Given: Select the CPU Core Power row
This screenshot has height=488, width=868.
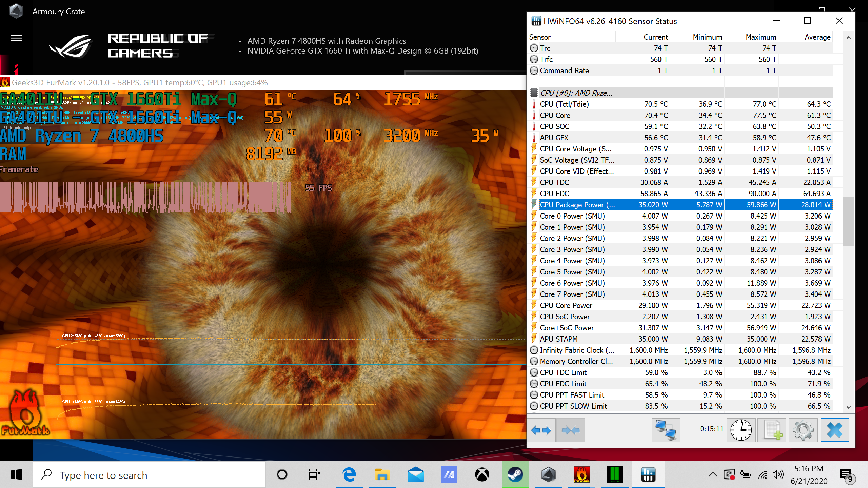Looking at the screenshot, I should (x=680, y=305).
